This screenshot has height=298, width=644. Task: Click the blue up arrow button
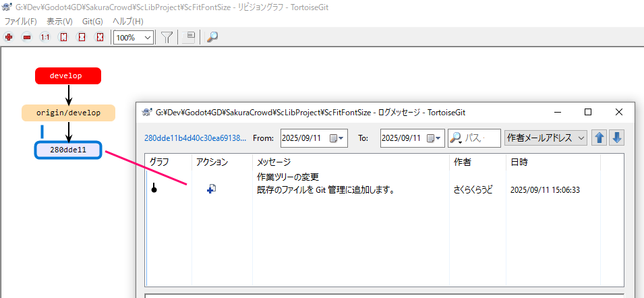point(599,138)
